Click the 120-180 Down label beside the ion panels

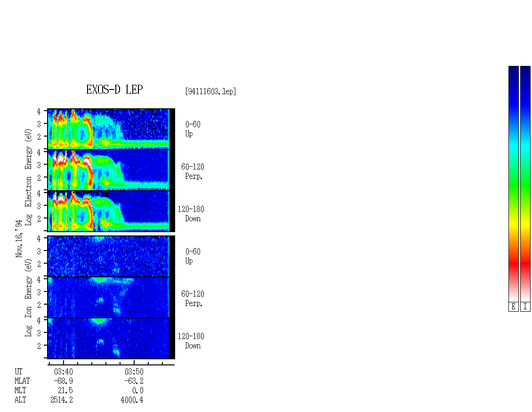click(191, 341)
